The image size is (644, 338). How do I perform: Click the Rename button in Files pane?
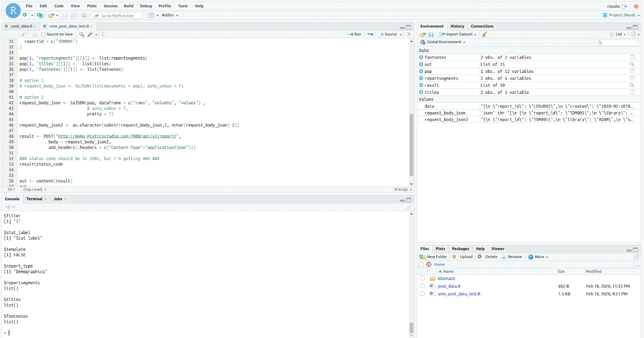(512, 257)
